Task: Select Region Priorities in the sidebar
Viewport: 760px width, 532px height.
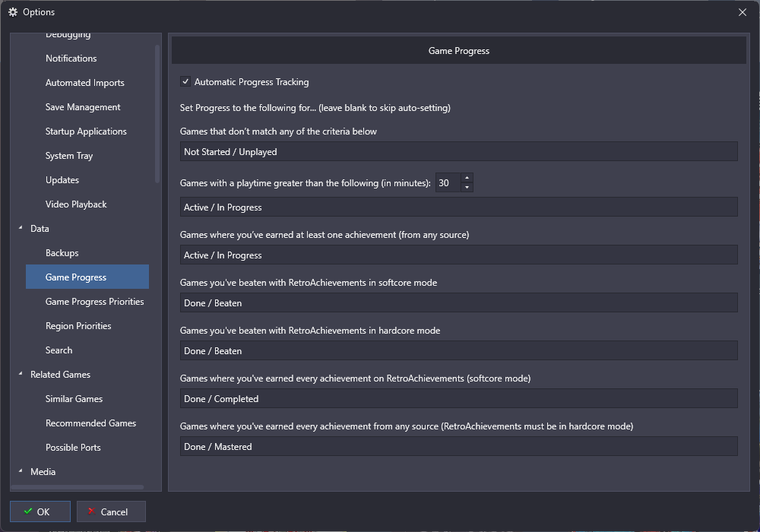Action: pos(78,326)
